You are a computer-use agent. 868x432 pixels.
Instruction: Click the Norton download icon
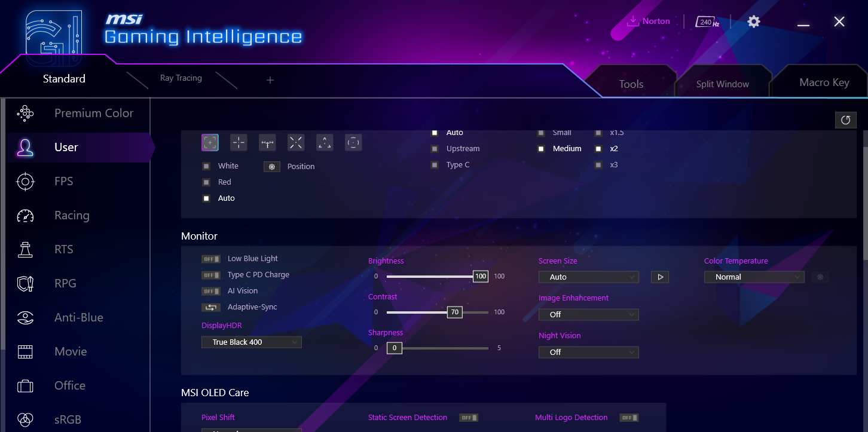click(x=632, y=21)
